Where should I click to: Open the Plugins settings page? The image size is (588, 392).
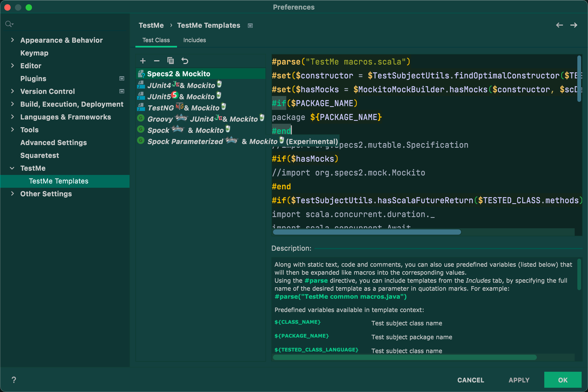click(33, 78)
